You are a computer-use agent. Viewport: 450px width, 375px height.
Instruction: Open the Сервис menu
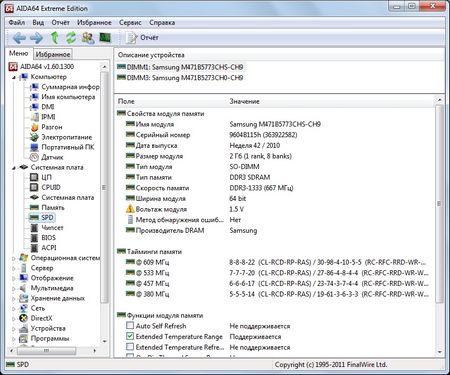pos(130,23)
